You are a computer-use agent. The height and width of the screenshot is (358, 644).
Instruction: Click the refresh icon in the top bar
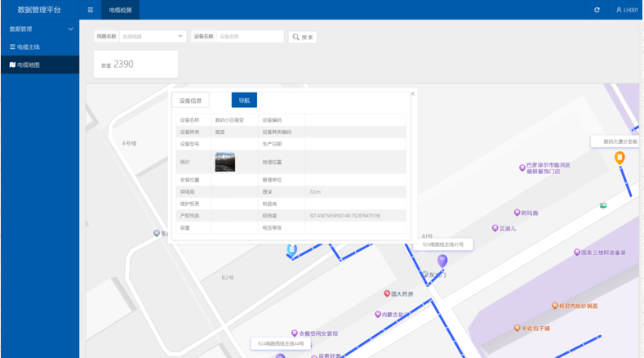pos(597,10)
